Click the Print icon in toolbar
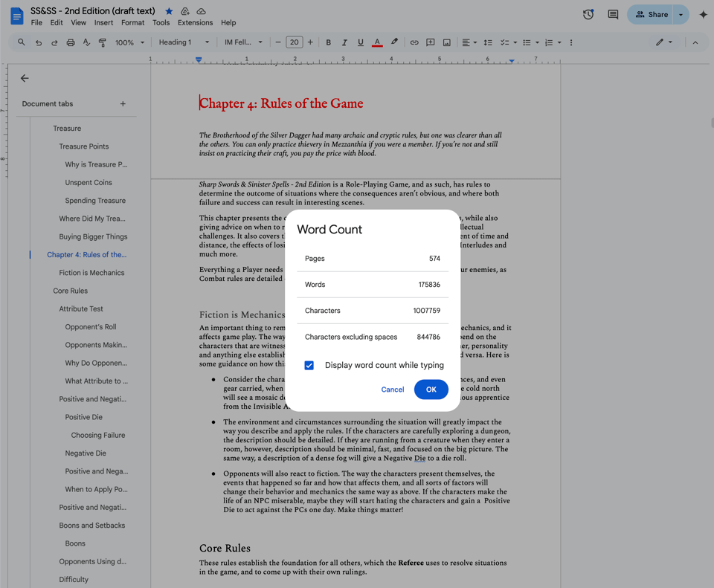Image resolution: width=714 pixels, height=588 pixels. point(71,42)
